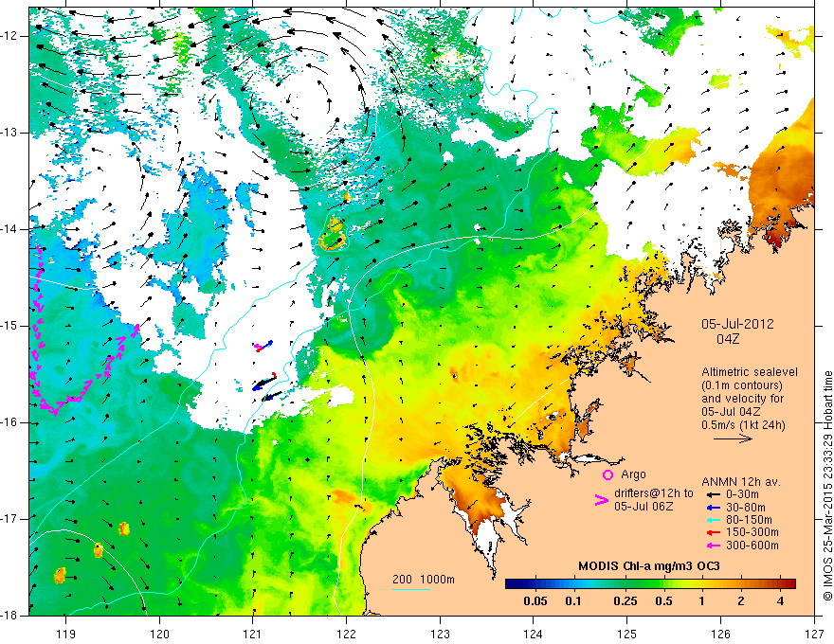Screen dimensions: 834x644
Task: Click the colorbar value 0.05
Action: pos(535,601)
